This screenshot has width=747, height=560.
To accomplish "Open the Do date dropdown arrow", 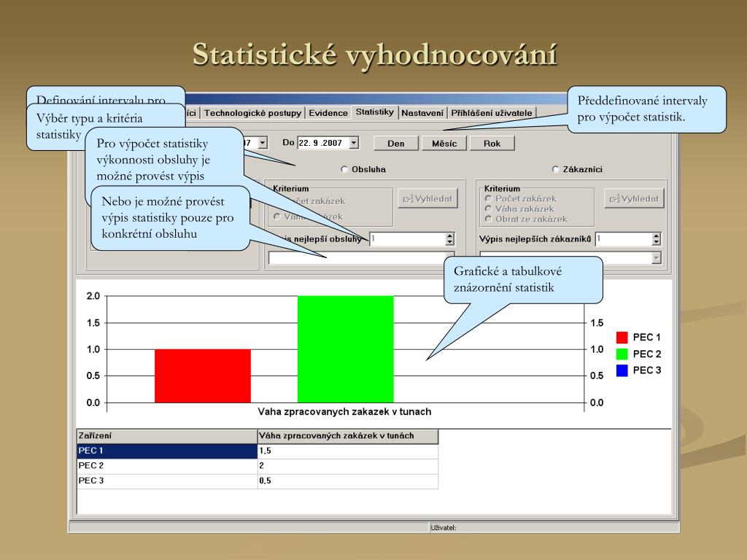I will (354, 143).
